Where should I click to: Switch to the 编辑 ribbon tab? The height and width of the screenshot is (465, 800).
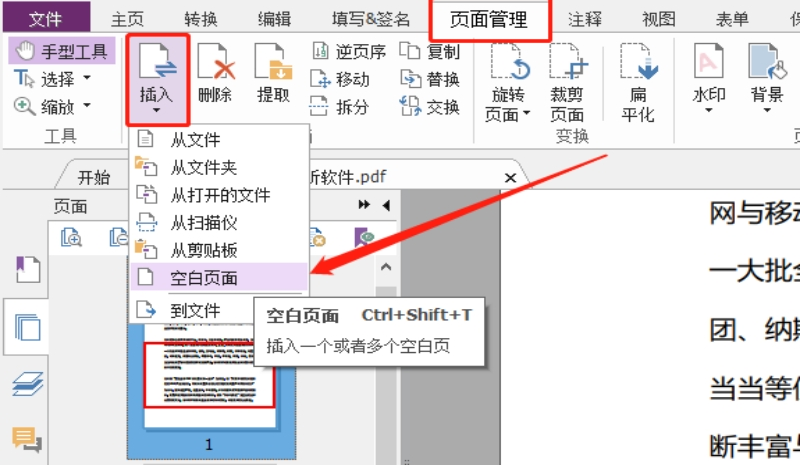point(274,19)
